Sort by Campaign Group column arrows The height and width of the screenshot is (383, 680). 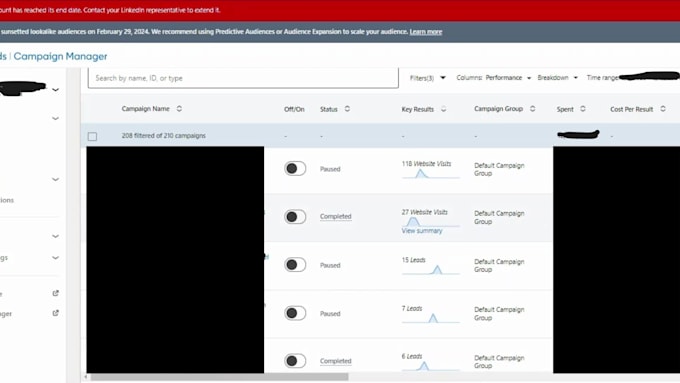pos(532,108)
